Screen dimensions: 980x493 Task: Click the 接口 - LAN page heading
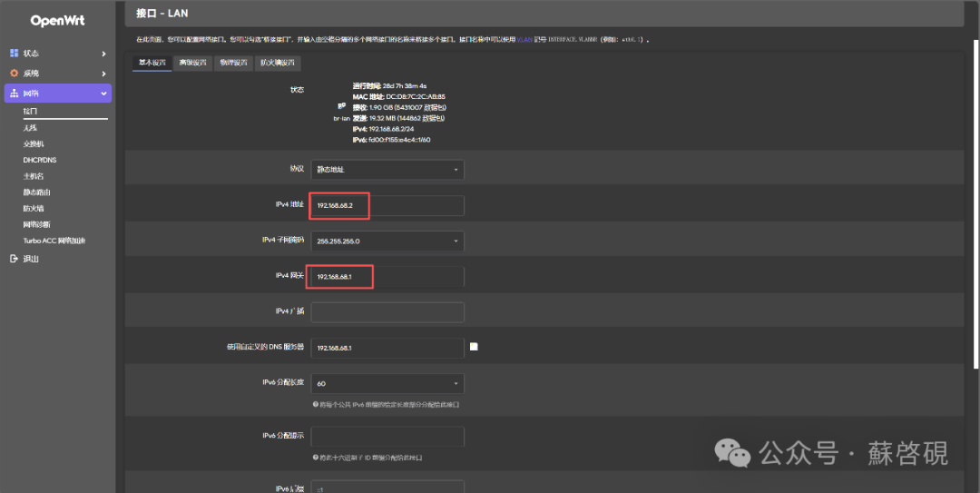[x=162, y=13]
